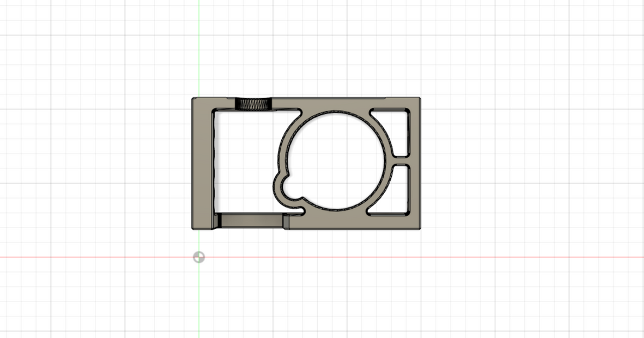Click the origin point marker

tap(199, 258)
